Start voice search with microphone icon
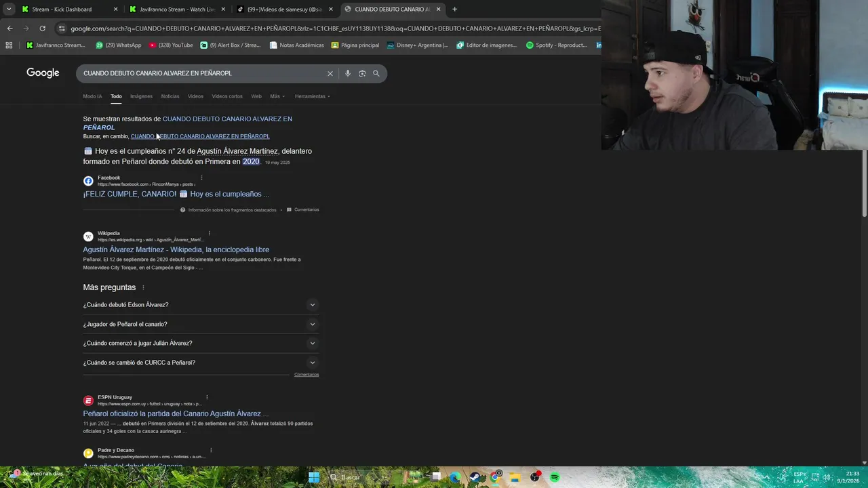Viewport: 868px width, 488px height. tap(348, 73)
